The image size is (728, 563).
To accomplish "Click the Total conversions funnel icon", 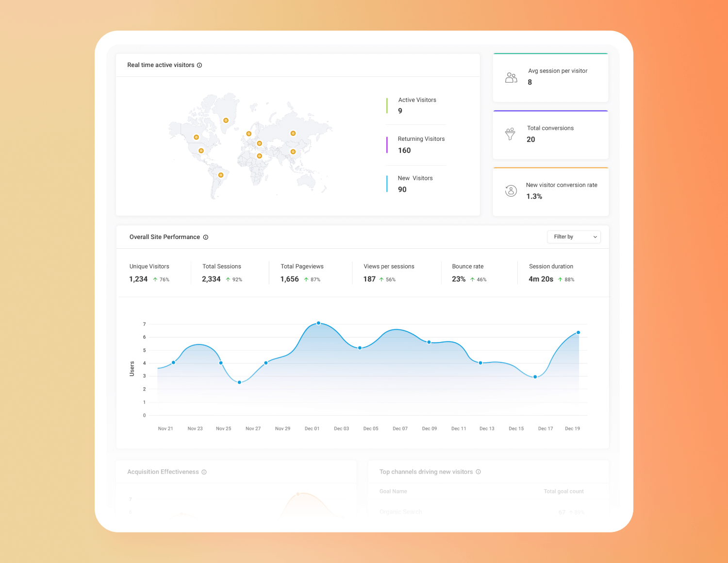I will click(510, 134).
